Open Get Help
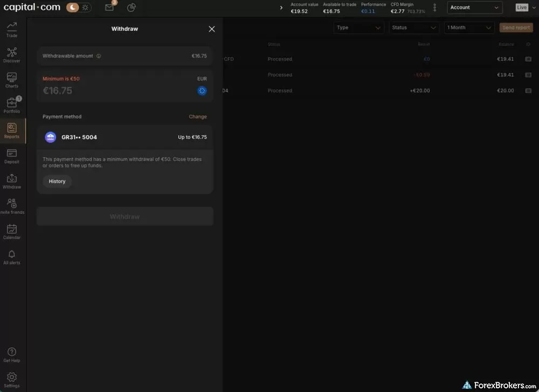The image size is (539, 392). pos(12,355)
